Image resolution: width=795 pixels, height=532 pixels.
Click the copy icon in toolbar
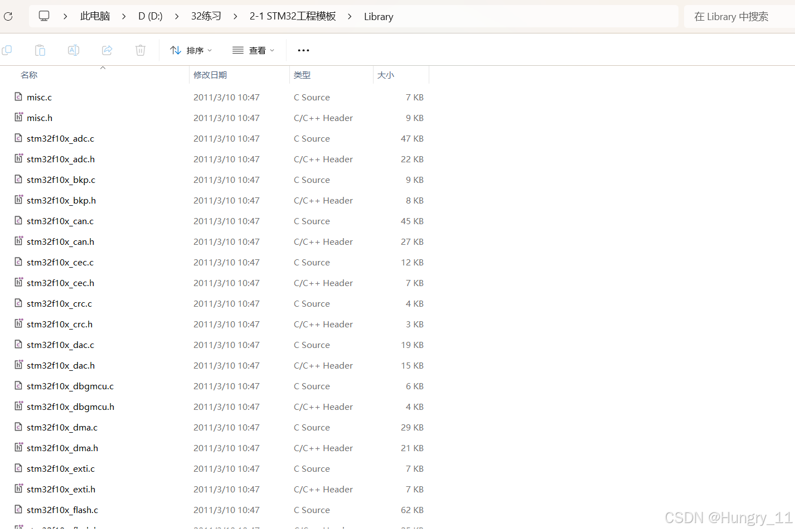[7, 50]
